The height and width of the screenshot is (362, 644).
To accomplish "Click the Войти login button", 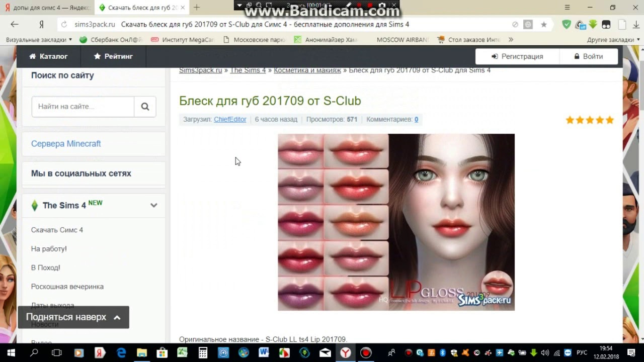I will pos(588,56).
